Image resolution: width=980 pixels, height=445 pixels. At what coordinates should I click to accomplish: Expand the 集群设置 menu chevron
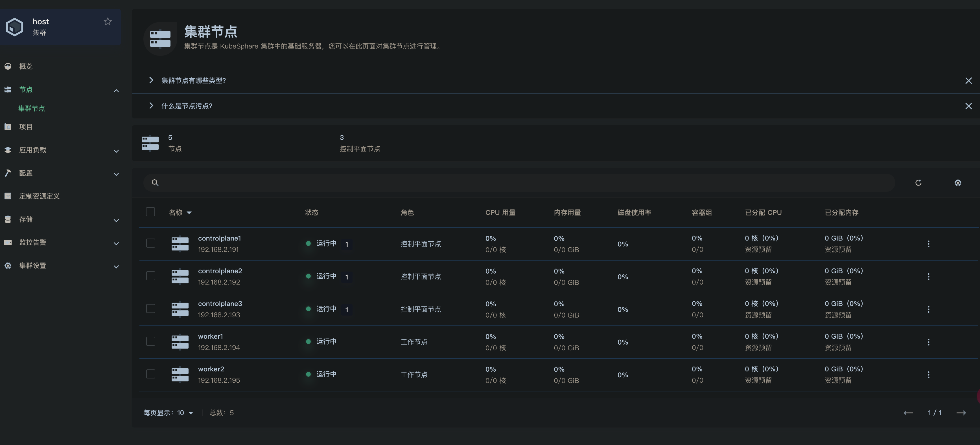116,267
